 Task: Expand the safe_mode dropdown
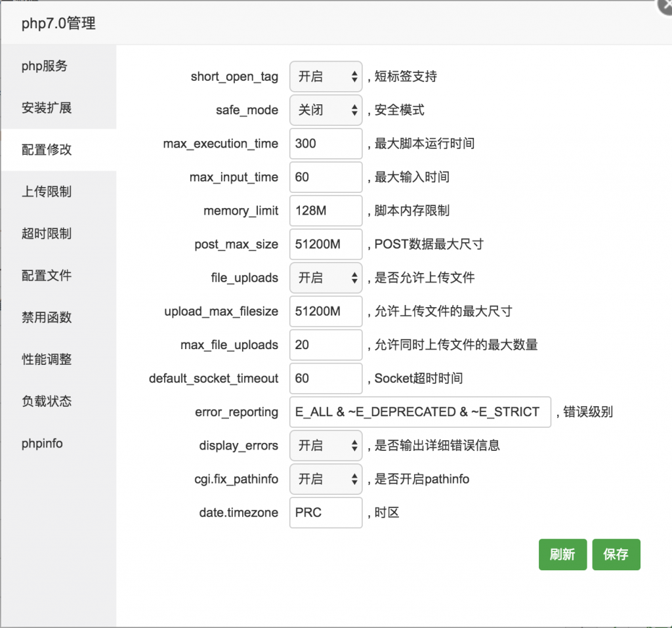[325, 110]
